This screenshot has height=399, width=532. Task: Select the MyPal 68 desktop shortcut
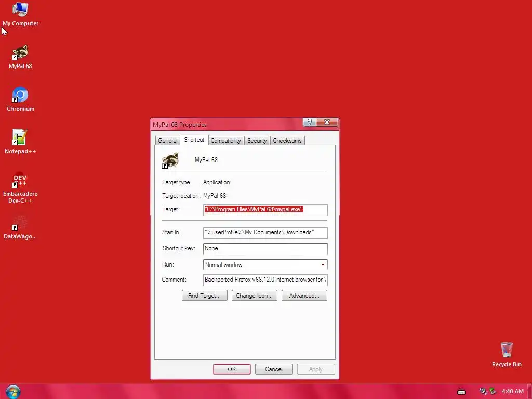20,57
